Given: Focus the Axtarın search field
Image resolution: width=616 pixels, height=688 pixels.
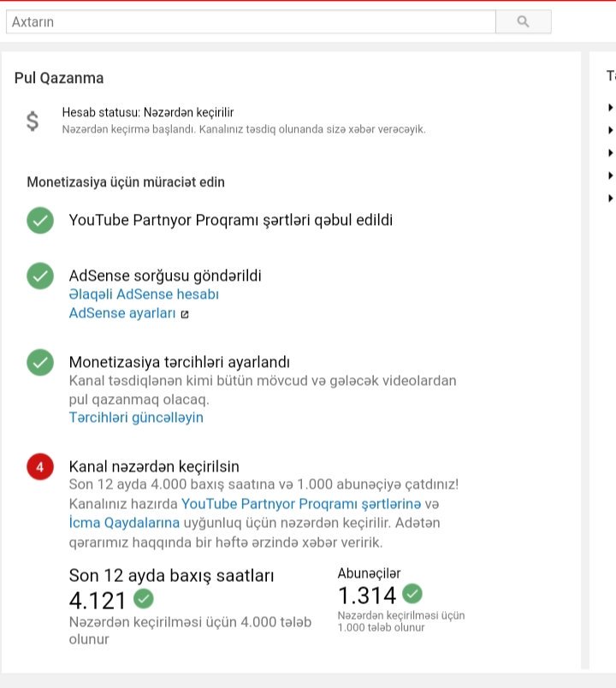Looking at the screenshot, I should point(251,21).
